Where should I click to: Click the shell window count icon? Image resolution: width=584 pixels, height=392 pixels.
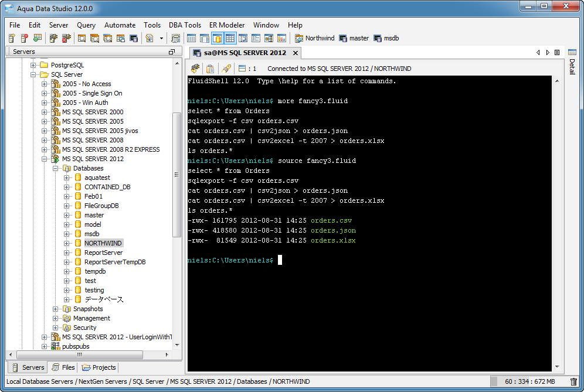(242, 69)
